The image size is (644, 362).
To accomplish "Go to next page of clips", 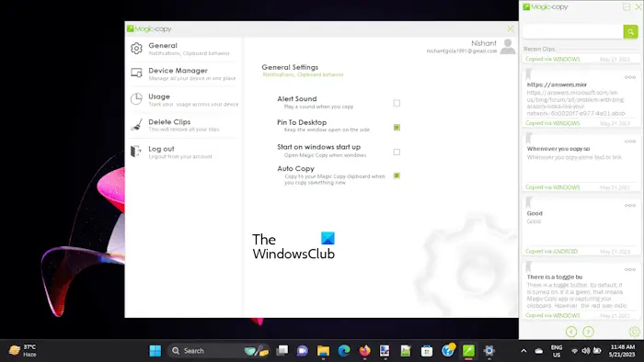I will click(x=588, y=332).
